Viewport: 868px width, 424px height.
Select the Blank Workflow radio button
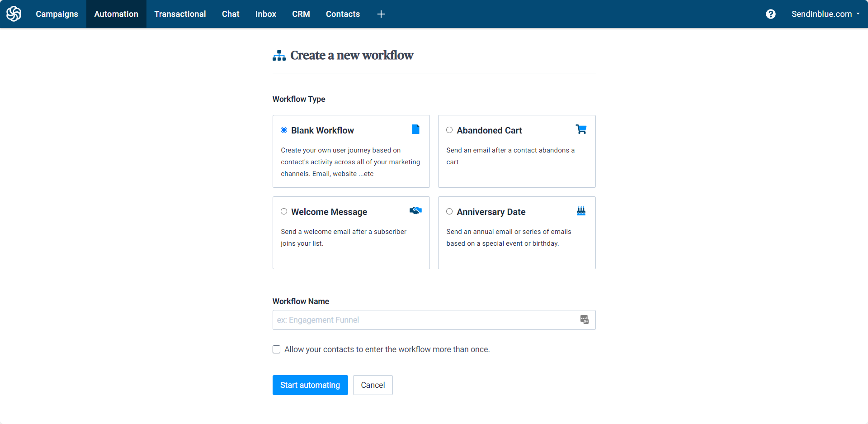284,130
